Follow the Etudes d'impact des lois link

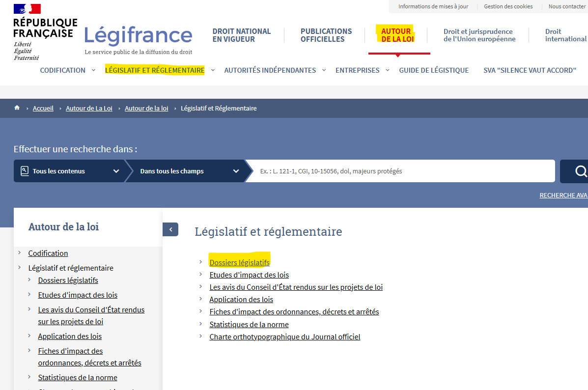point(249,275)
